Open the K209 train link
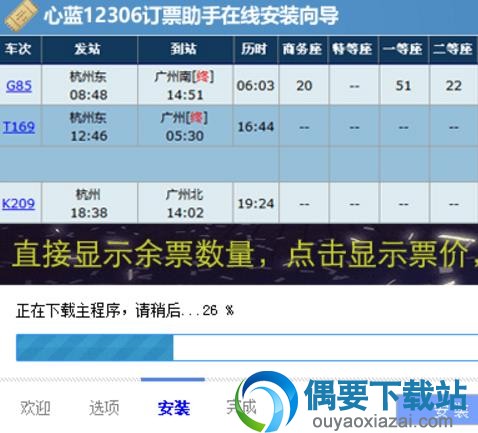The width and height of the screenshot is (478, 433). (18, 204)
